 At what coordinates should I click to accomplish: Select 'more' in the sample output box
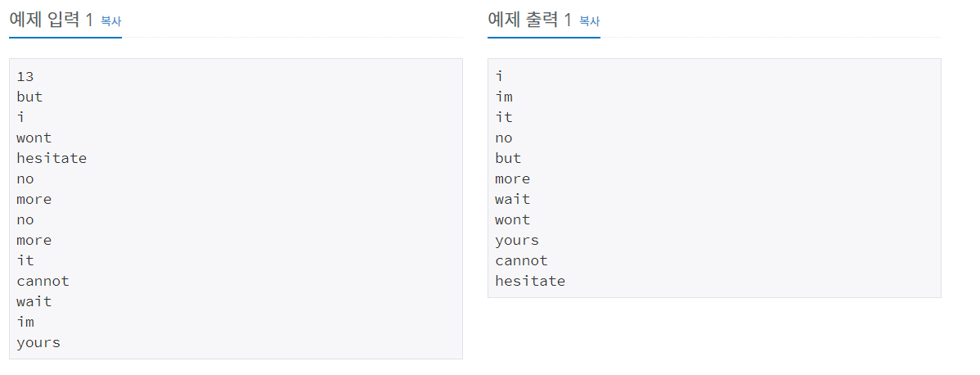click(x=513, y=178)
